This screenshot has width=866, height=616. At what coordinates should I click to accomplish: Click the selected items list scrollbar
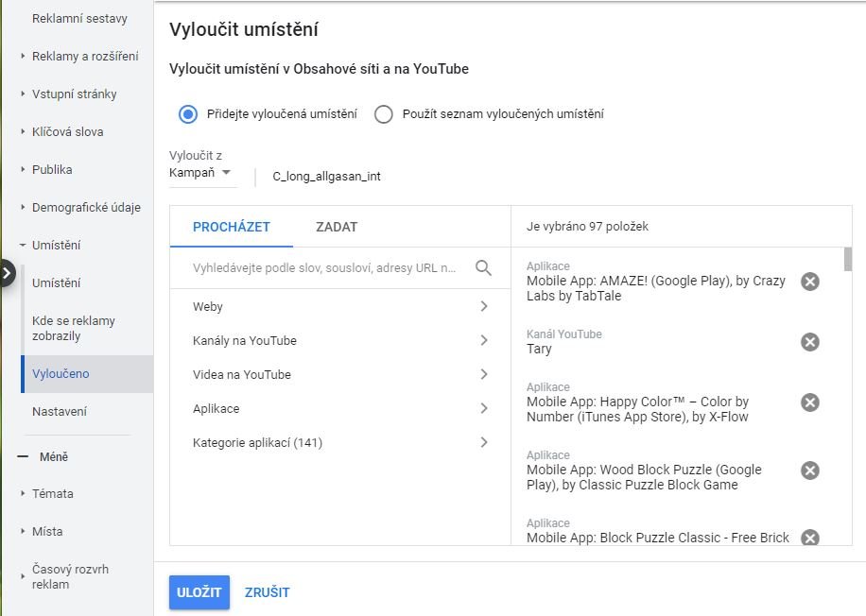click(848, 260)
